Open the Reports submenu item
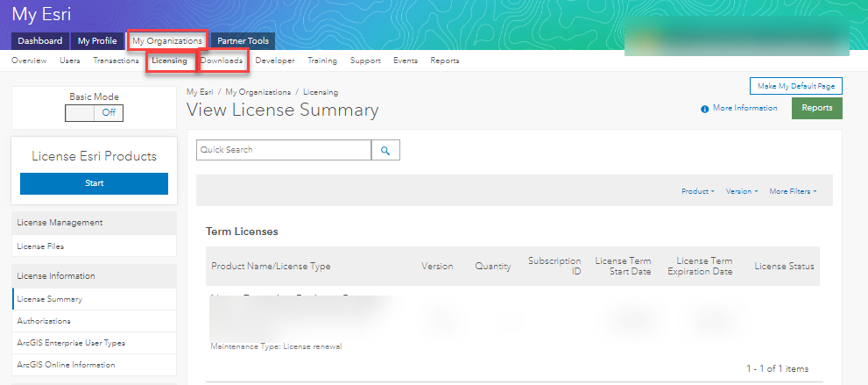This screenshot has width=868, height=385. pos(445,61)
